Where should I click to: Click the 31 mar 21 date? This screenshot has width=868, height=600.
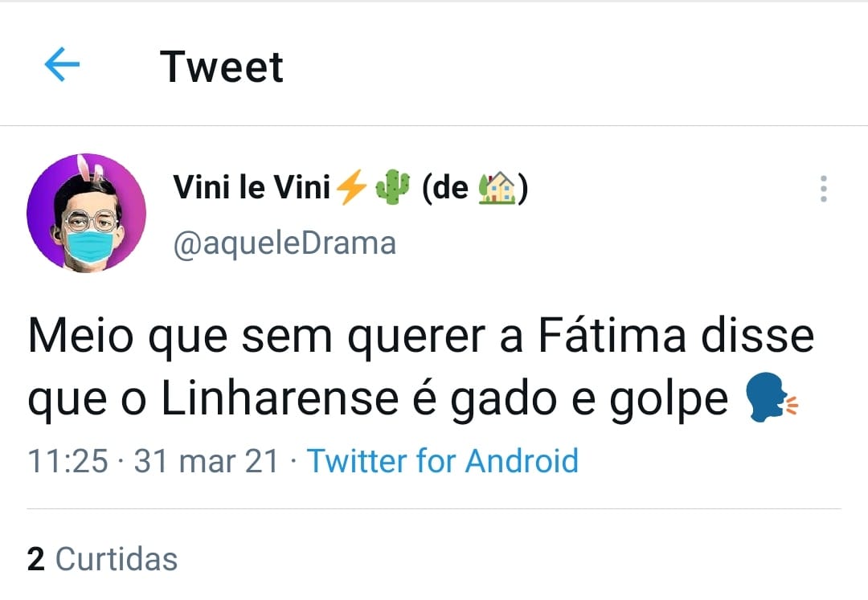207,461
